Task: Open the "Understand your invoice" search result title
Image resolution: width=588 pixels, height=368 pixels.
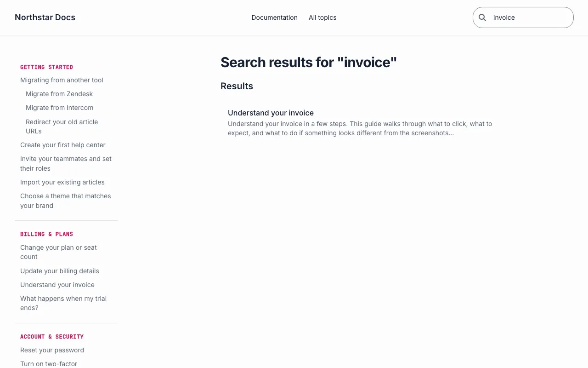Action: 271,113
